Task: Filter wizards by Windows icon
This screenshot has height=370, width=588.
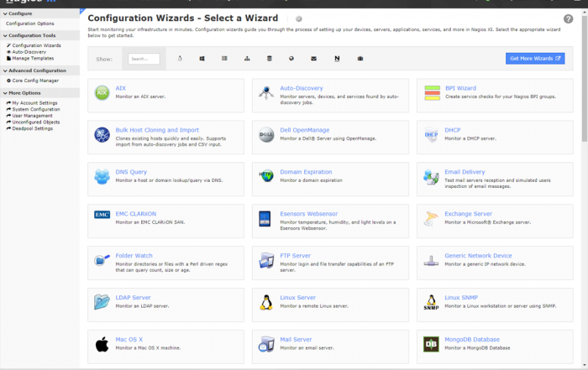Action: tap(202, 59)
